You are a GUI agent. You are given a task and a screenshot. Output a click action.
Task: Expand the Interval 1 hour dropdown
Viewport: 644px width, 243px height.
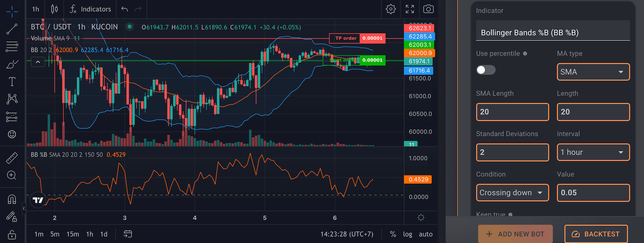pyautogui.click(x=593, y=152)
